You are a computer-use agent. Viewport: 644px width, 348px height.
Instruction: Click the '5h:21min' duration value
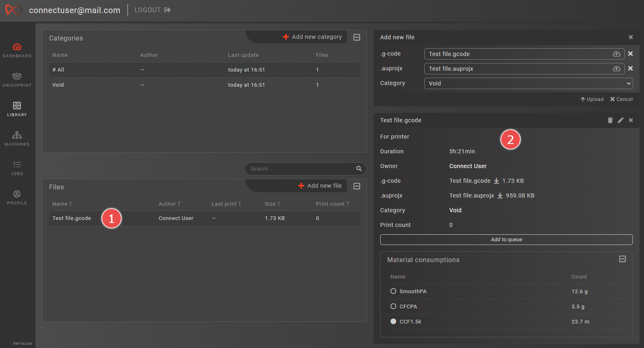point(462,151)
